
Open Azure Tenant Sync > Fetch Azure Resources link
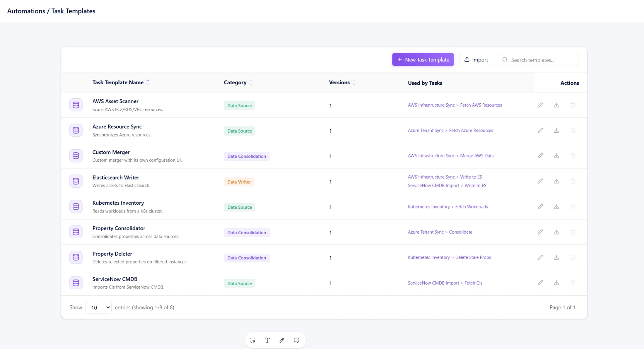pyautogui.click(x=450, y=131)
